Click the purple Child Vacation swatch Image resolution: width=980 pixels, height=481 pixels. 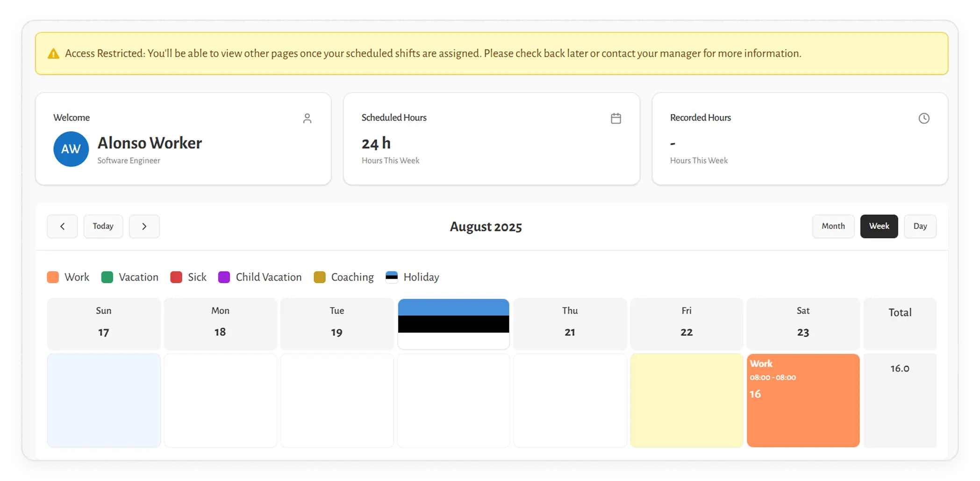pyautogui.click(x=224, y=277)
